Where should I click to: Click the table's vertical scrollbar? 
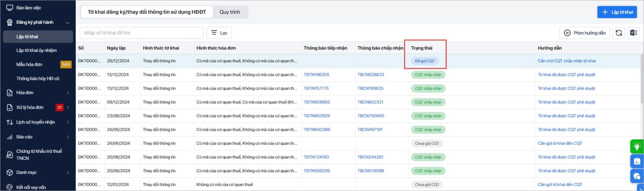(642, 79)
